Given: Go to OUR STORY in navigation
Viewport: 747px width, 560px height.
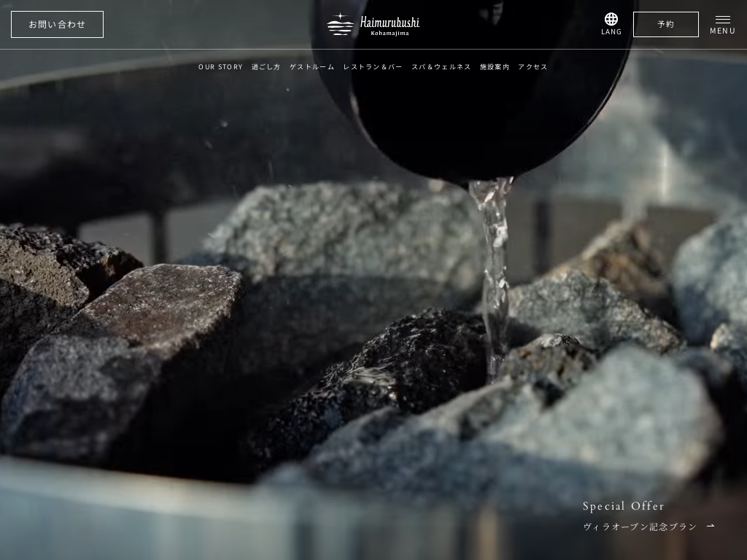Looking at the screenshot, I should (x=220, y=67).
